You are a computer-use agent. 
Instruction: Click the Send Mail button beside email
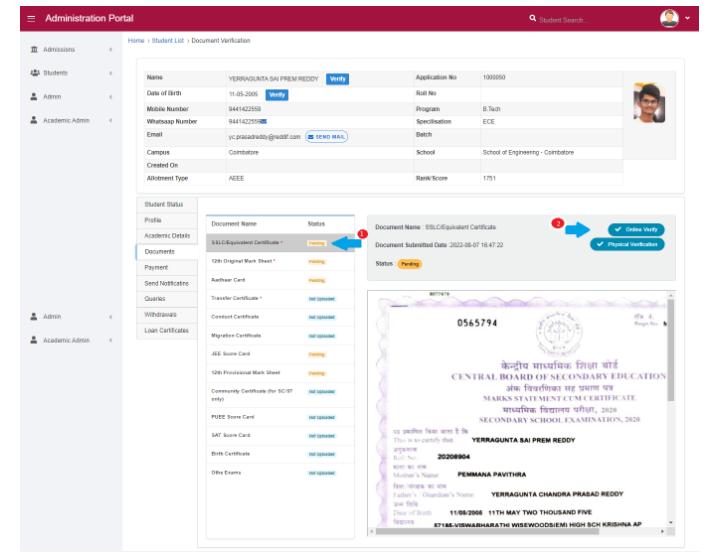pyautogui.click(x=326, y=136)
